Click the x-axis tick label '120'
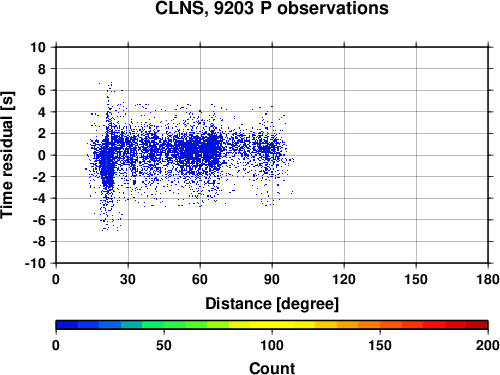 [344, 279]
